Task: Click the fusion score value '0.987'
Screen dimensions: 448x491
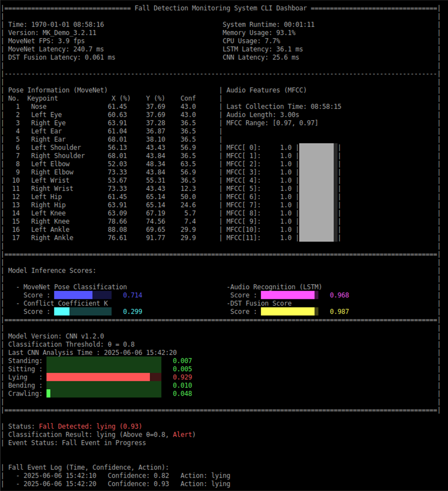Action: click(340, 311)
